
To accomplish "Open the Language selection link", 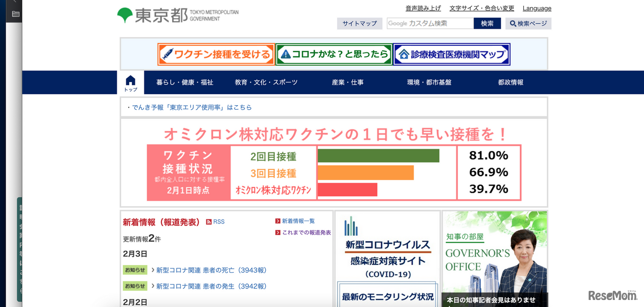I will pos(536,8).
